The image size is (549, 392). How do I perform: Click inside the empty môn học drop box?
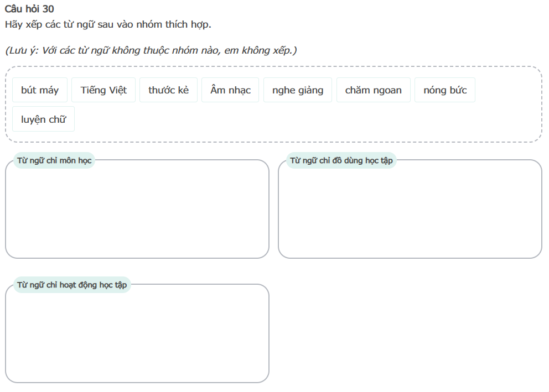pos(137,213)
